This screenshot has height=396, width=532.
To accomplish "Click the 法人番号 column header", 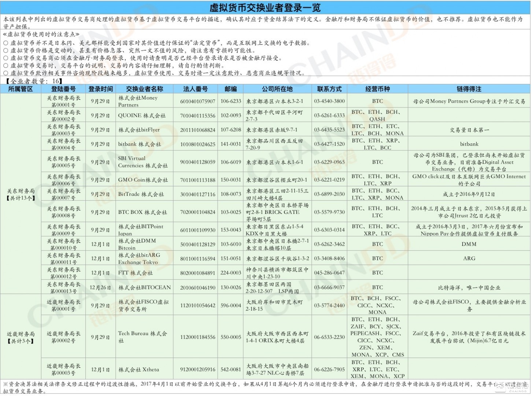I will [x=196, y=89].
